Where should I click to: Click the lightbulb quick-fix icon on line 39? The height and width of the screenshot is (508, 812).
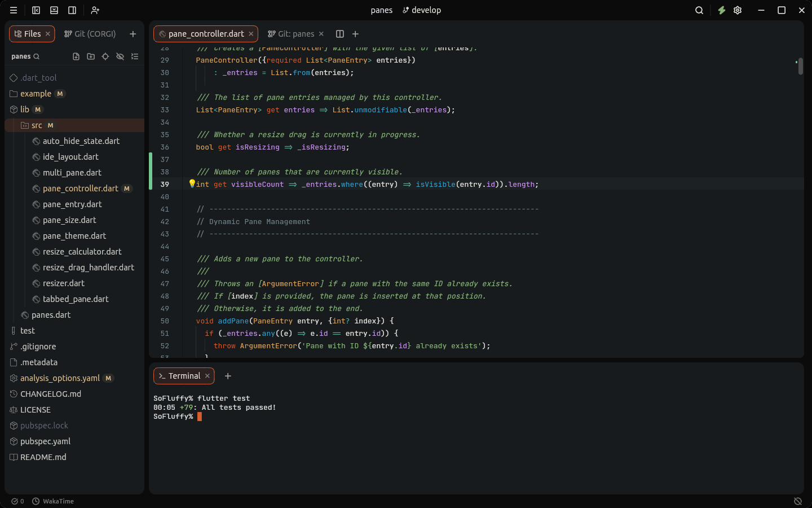(192, 183)
